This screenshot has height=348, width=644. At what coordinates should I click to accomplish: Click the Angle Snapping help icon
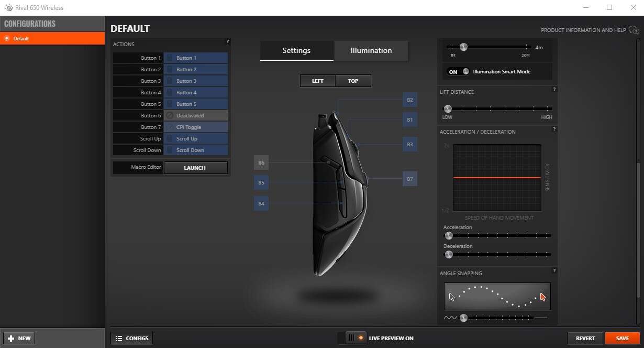554,271
